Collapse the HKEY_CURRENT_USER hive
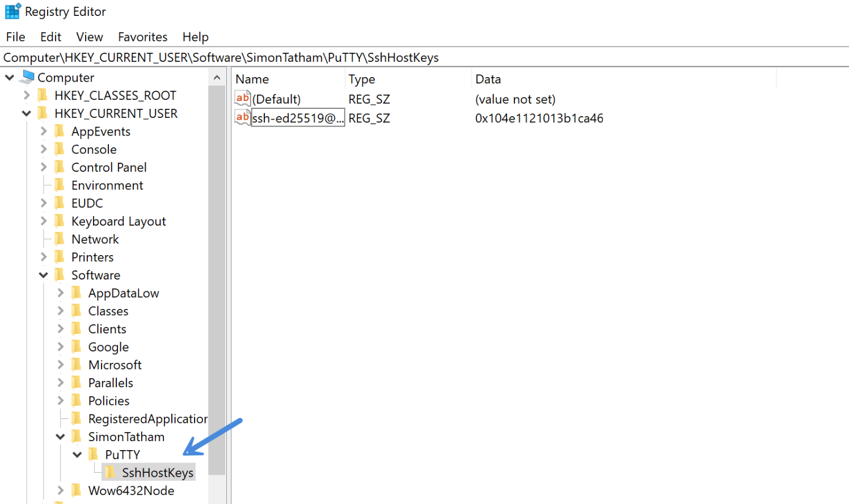This screenshot has width=849, height=504. pos(27,113)
